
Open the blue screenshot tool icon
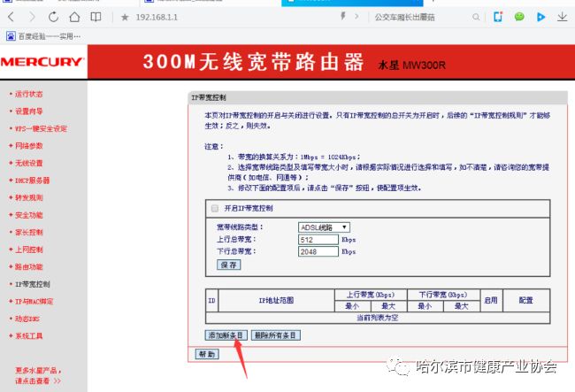click(x=498, y=17)
